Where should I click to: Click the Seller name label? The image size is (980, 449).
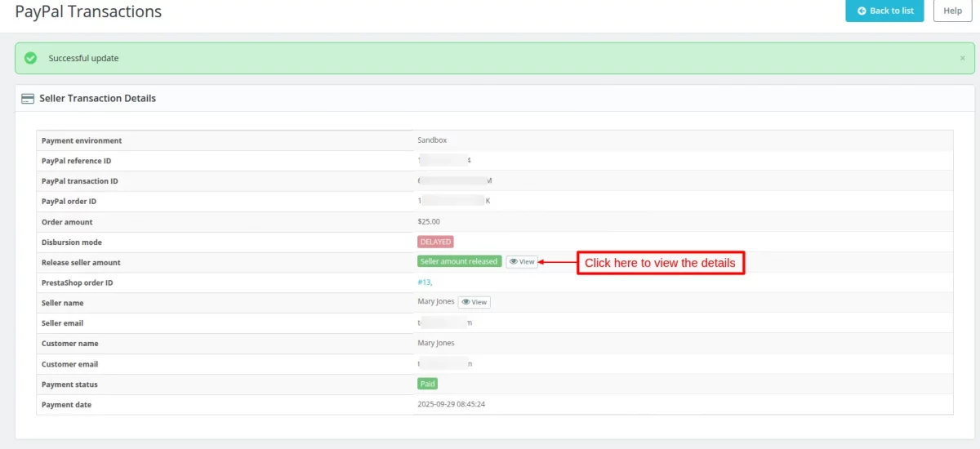coord(63,303)
